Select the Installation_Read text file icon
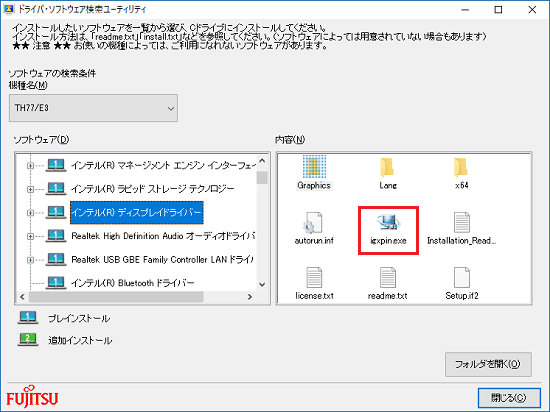 (x=462, y=223)
